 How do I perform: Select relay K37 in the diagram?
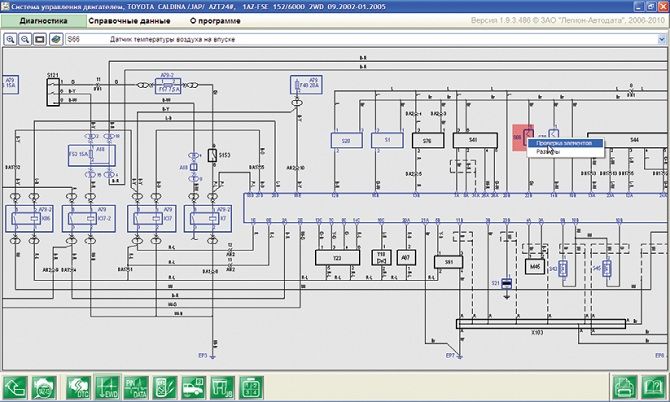(152, 219)
